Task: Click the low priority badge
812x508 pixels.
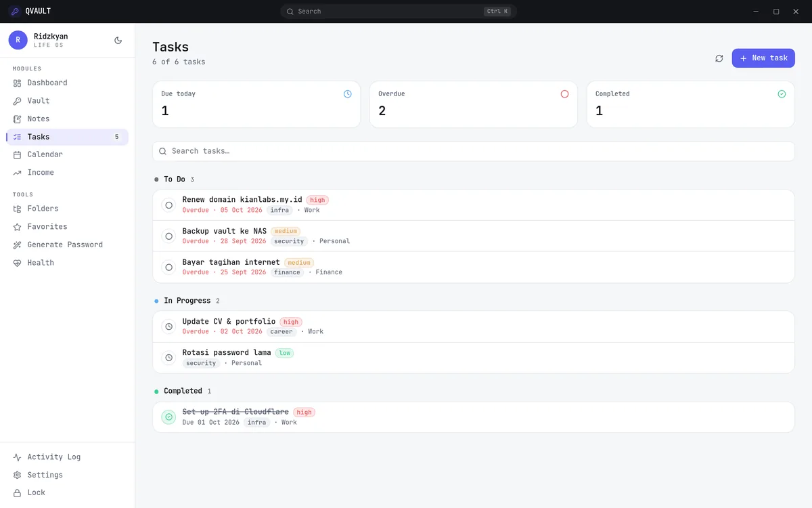Action: (x=285, y=353)
